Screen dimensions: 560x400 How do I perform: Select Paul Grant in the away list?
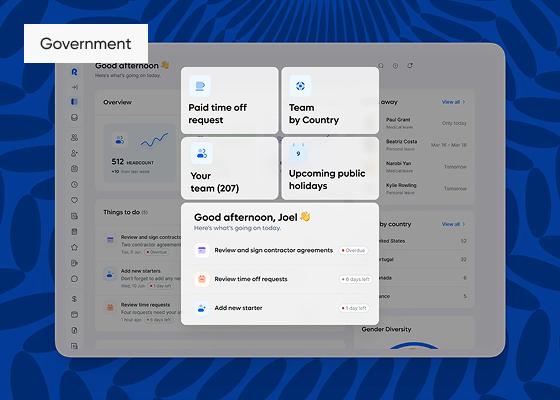[x=398, y=120]
